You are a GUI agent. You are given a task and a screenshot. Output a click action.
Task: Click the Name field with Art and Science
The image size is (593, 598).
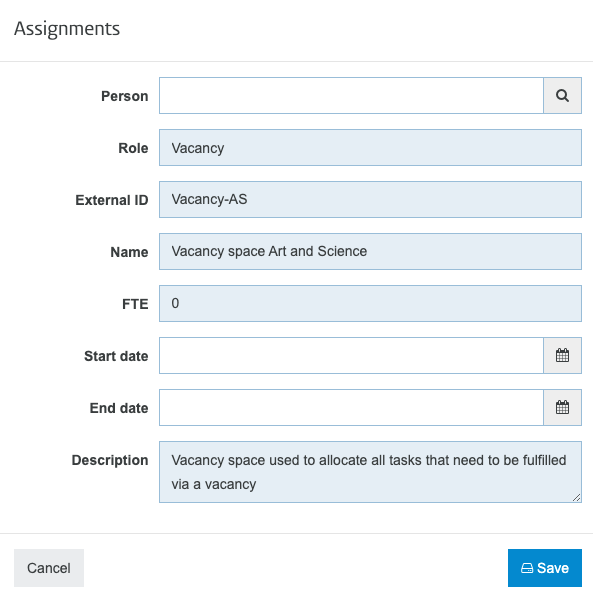(370, 251)
